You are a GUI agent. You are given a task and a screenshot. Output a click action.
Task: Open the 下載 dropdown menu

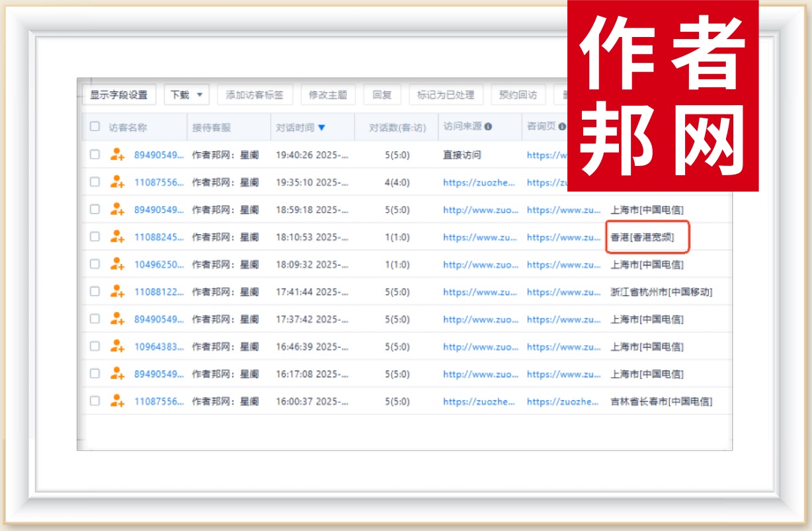click(x=186, y=95)
